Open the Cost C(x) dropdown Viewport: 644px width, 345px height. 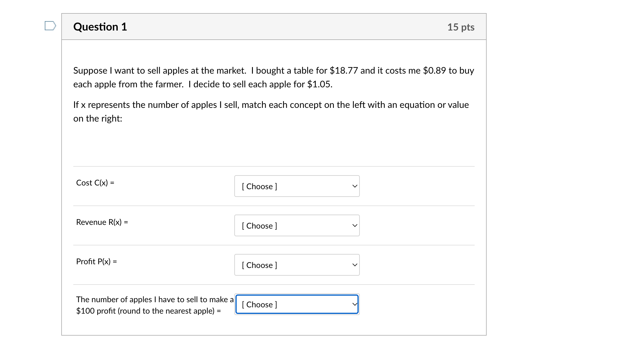click(297, 186)
